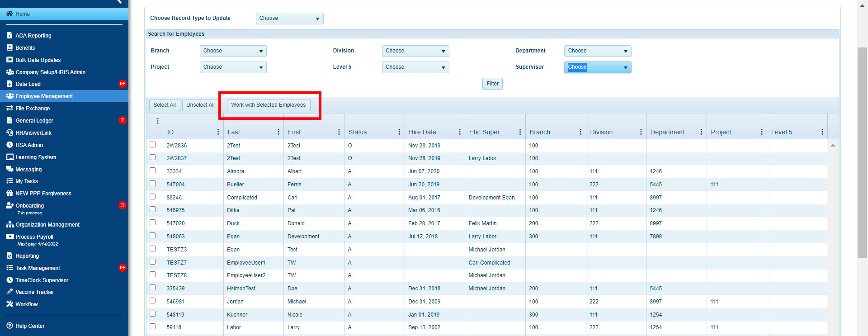Click HSA Admin clock icon

(9, 145)
